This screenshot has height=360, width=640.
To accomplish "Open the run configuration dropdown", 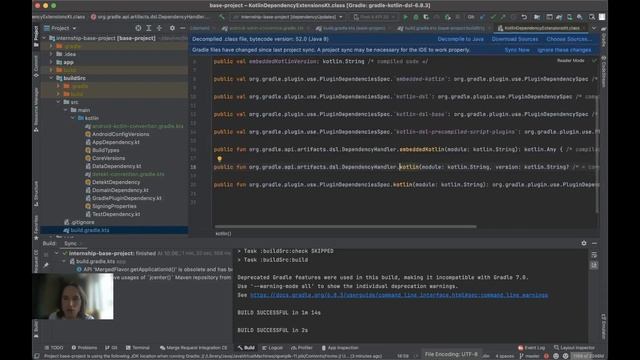I will tap(287, 17).
